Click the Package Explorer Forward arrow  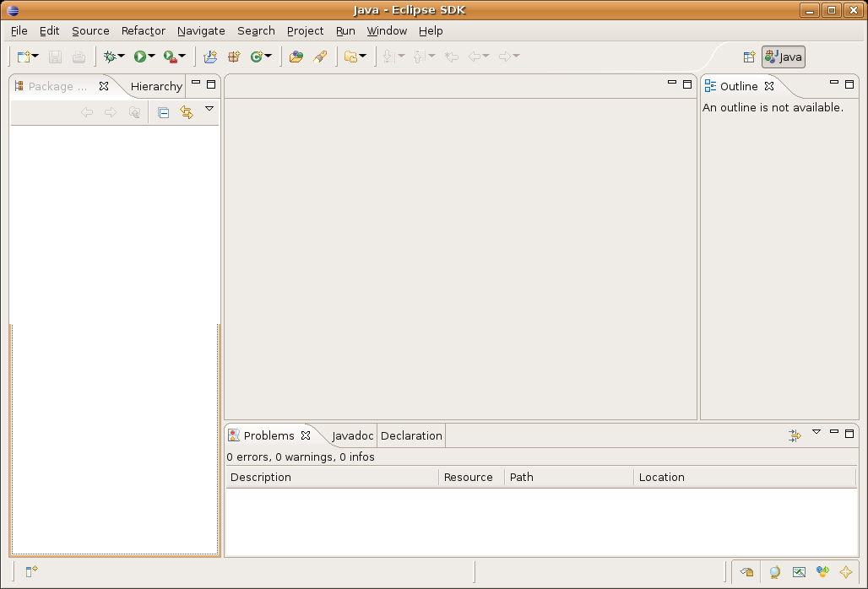click(111, 113)
